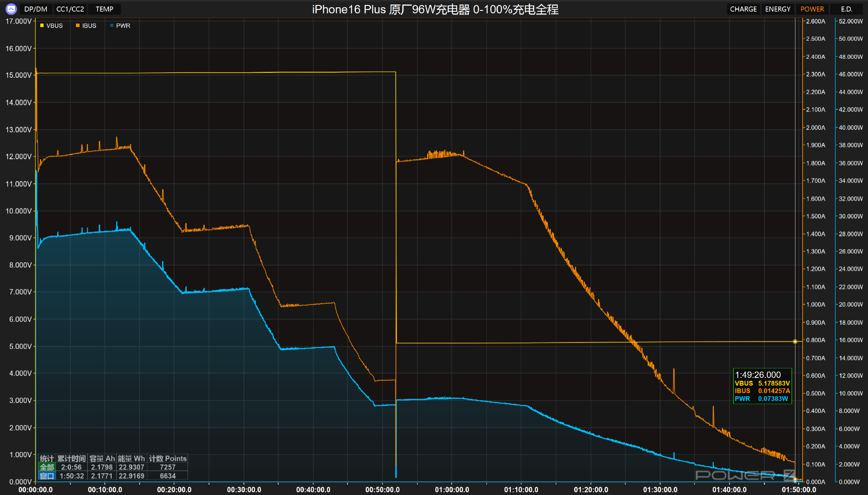868x495 pixels.
Task: Toggle the VBUS legend entry
Action: click(x=52, y=26)
